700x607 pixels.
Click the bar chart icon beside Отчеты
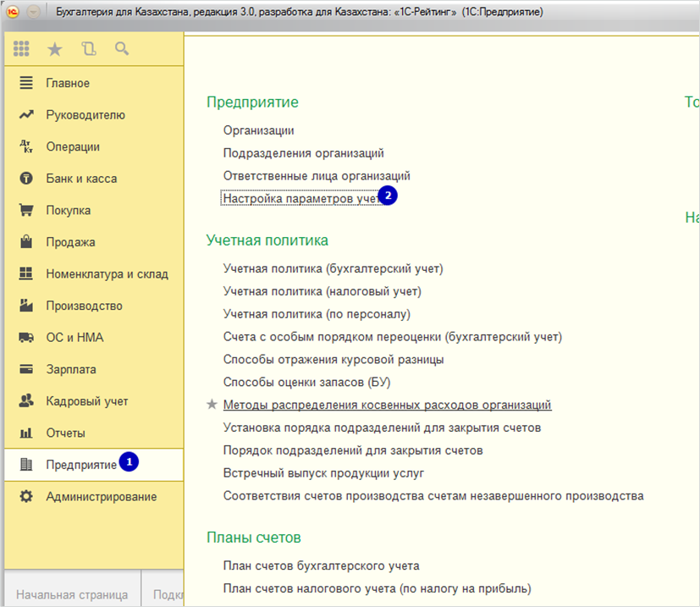pyautogui.click(x=26, y=433)
